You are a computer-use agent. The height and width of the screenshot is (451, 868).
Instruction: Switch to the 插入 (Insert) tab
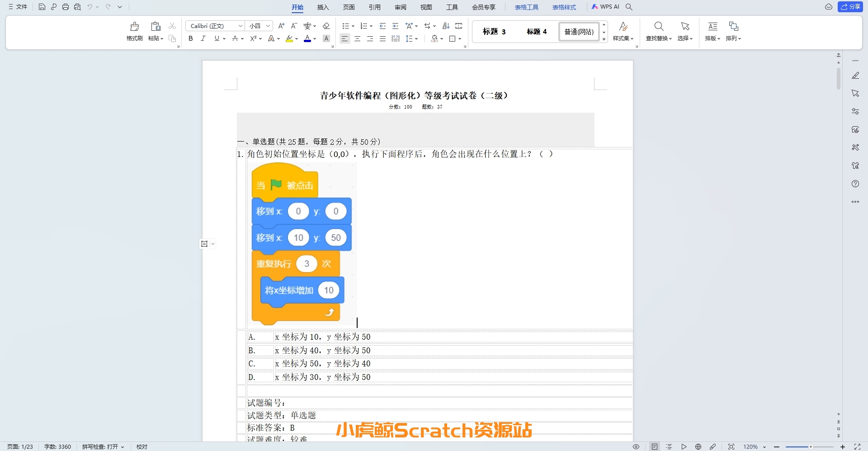(x=323, y=7)
